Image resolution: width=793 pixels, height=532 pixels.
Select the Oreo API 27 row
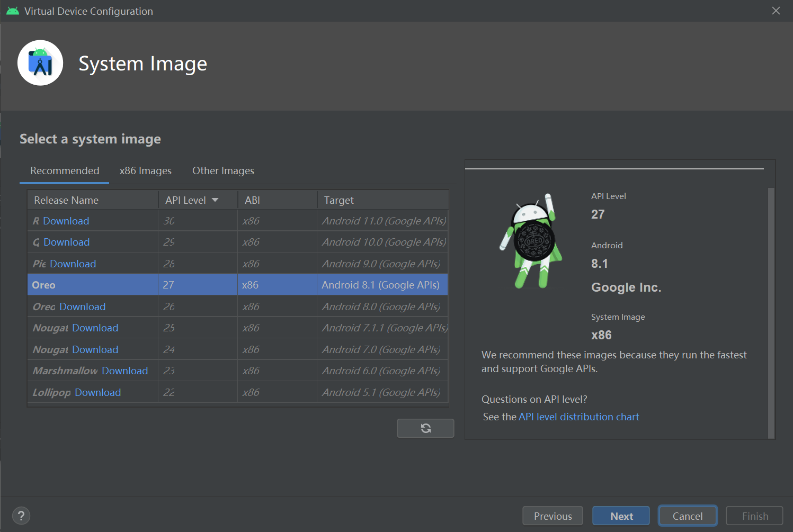238,285
